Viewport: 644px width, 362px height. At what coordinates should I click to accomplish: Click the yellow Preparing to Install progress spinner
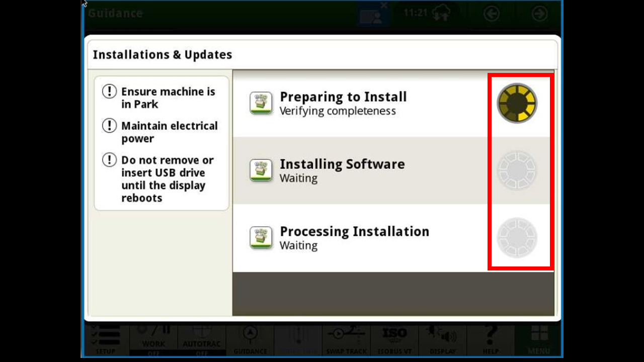(x=517, y=103)
